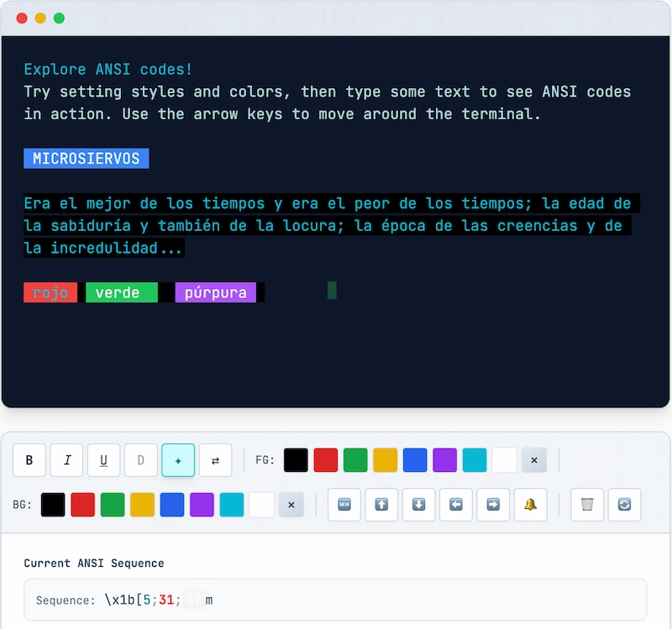Click the ANSI sequence display field
The height and width of the screenshot is (629, 672).
[x=335, y=600]
